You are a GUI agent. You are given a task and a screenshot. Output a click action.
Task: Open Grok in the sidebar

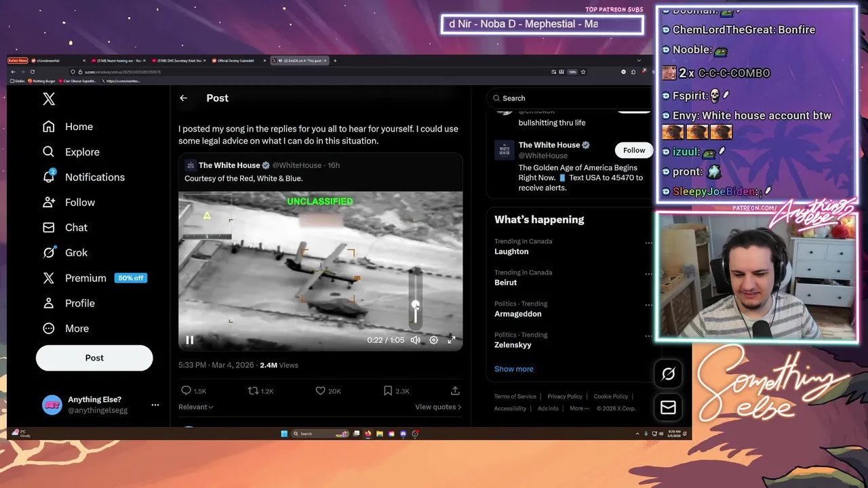click(x=65, y=252)
